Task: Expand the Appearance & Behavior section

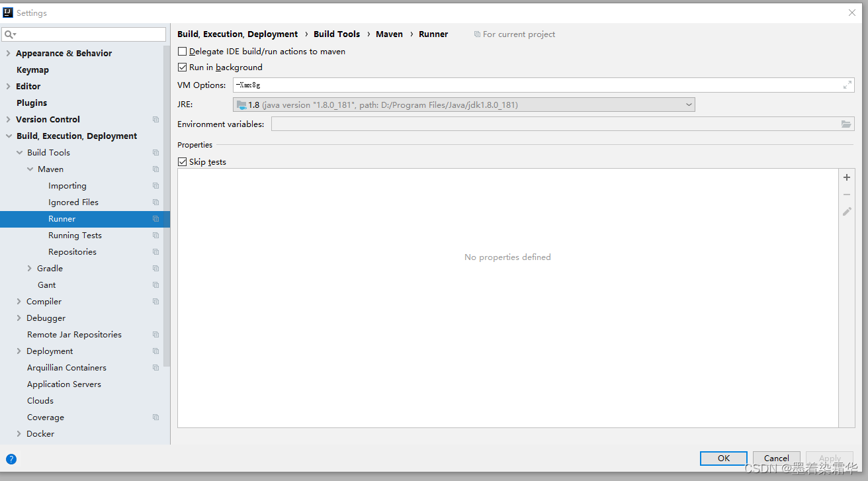Action: tap(7, 53)
